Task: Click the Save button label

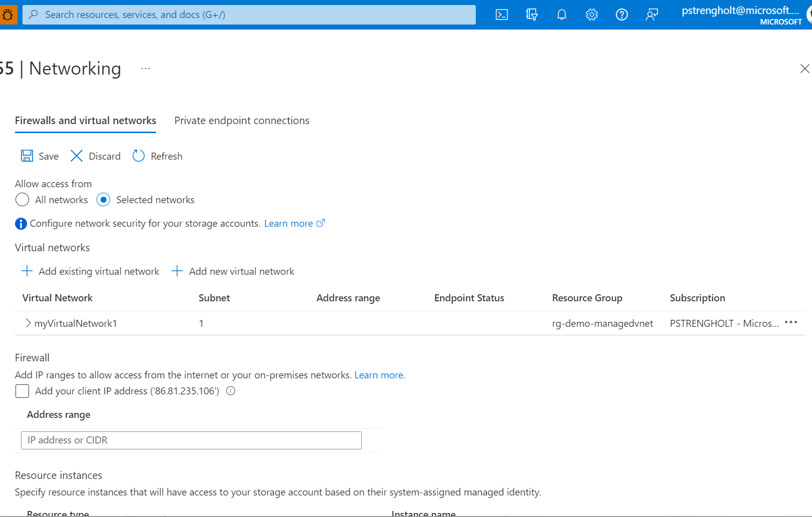Action: click(49, 156)
